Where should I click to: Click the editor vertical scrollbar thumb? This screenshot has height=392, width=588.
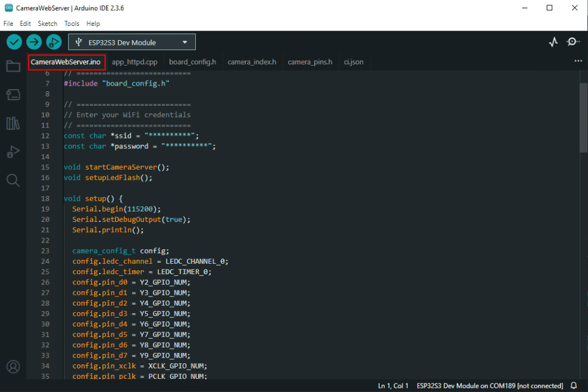coord(583,117)
